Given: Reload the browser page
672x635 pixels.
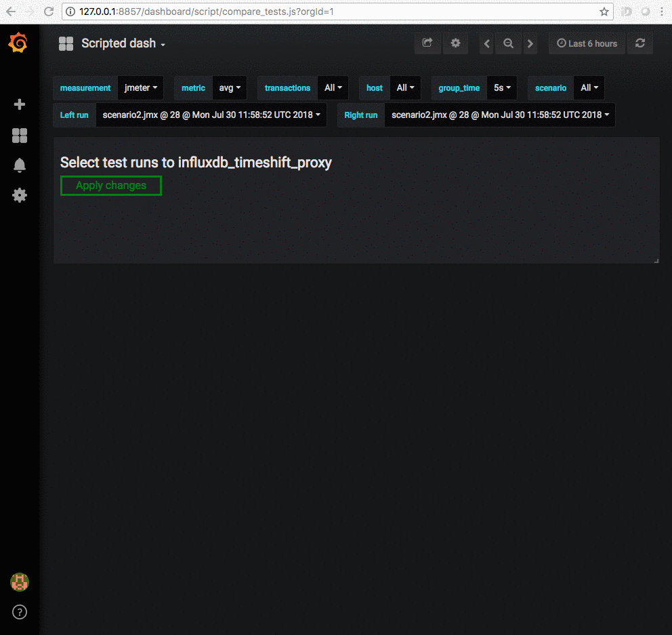Looking at the screenshot, I should coord(48,12).
